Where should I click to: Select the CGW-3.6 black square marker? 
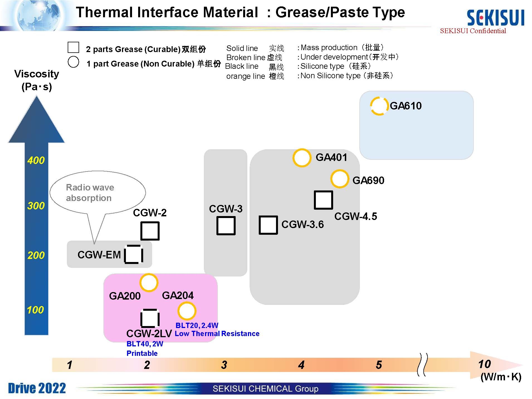pos(268,225)
